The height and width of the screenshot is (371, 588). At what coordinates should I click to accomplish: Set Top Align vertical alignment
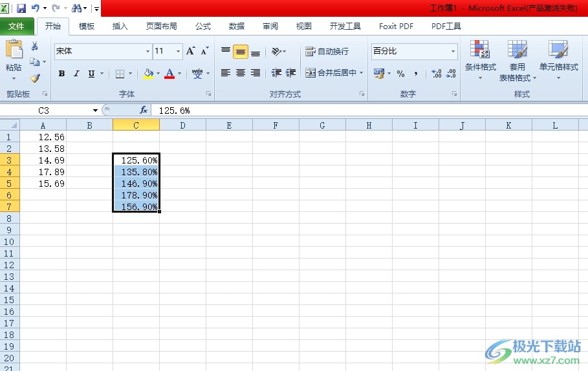tap(226, 51)
